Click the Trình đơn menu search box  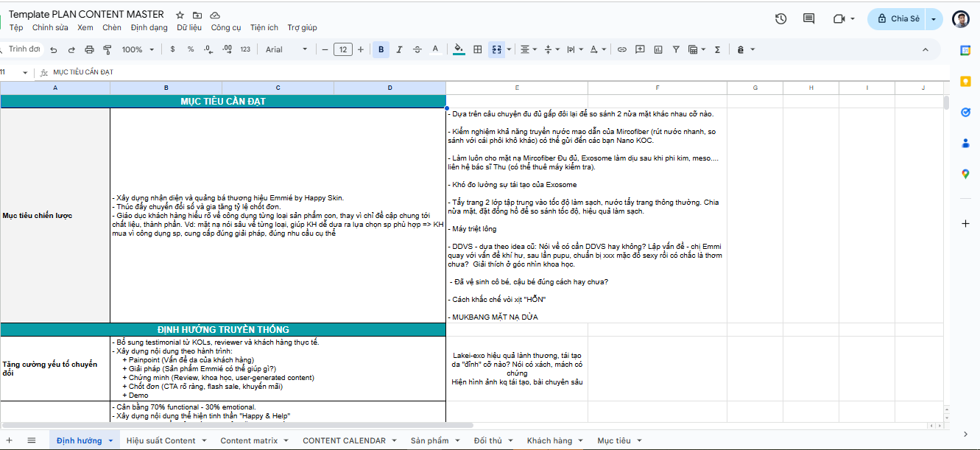[x=22, y=49]
